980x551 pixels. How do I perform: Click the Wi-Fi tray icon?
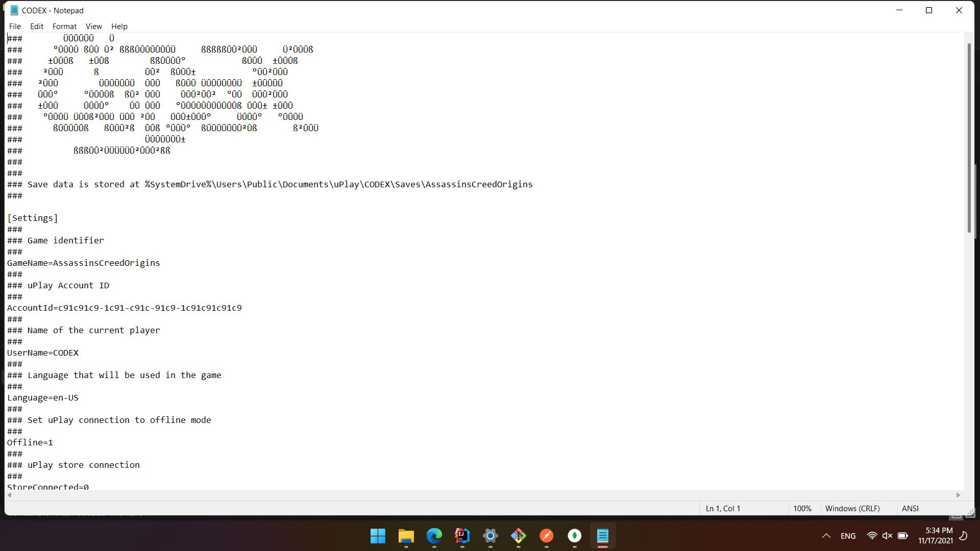click(872, 536)
